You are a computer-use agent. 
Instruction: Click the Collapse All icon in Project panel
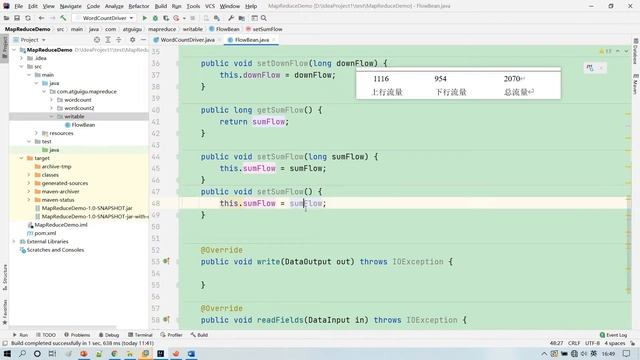click(119, 40)
